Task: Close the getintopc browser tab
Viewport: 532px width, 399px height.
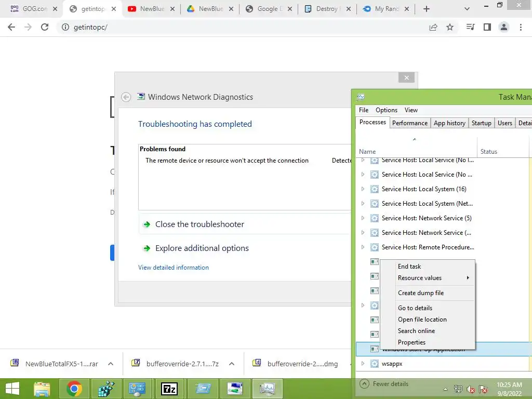Action: click(x=114, y=9)
